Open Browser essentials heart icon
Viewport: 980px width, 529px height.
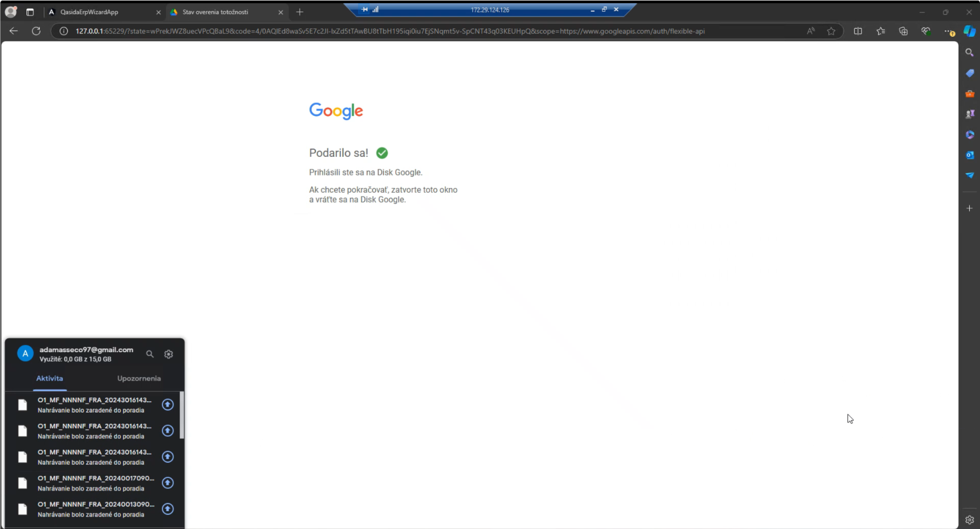click(x=926, y=31)
